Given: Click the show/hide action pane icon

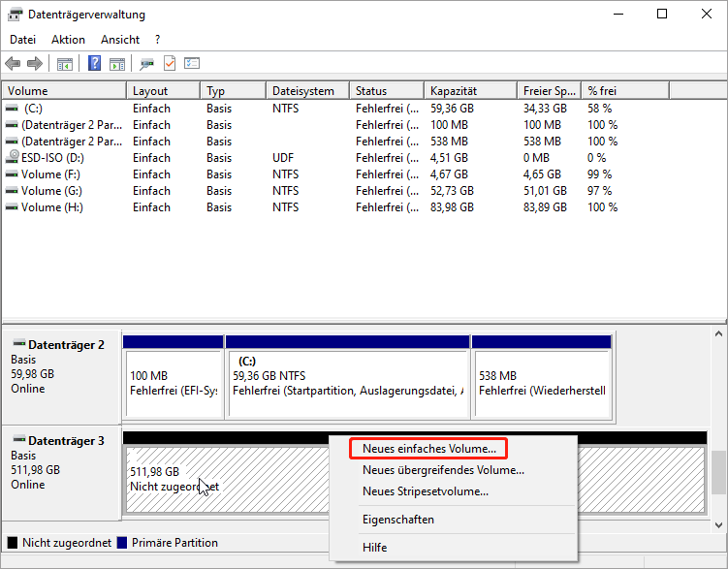Looking at the screenshot, I should [x=117, y=64].
